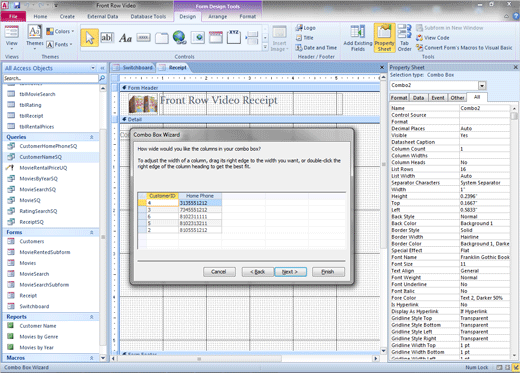The image size is (520, 373).
Task: Switch to the Switchboard document tab
Action: point(133,68)
